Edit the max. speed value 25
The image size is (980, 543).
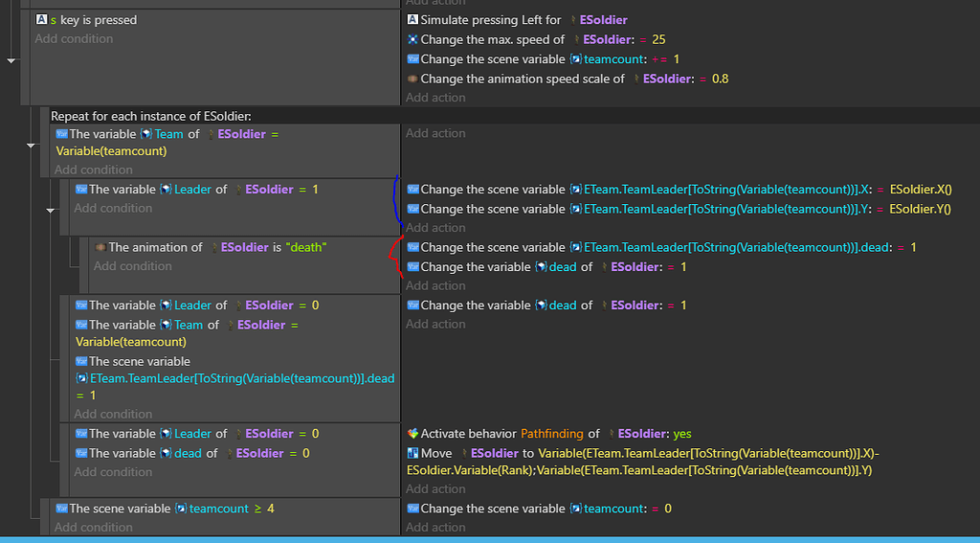coord(657,39)
